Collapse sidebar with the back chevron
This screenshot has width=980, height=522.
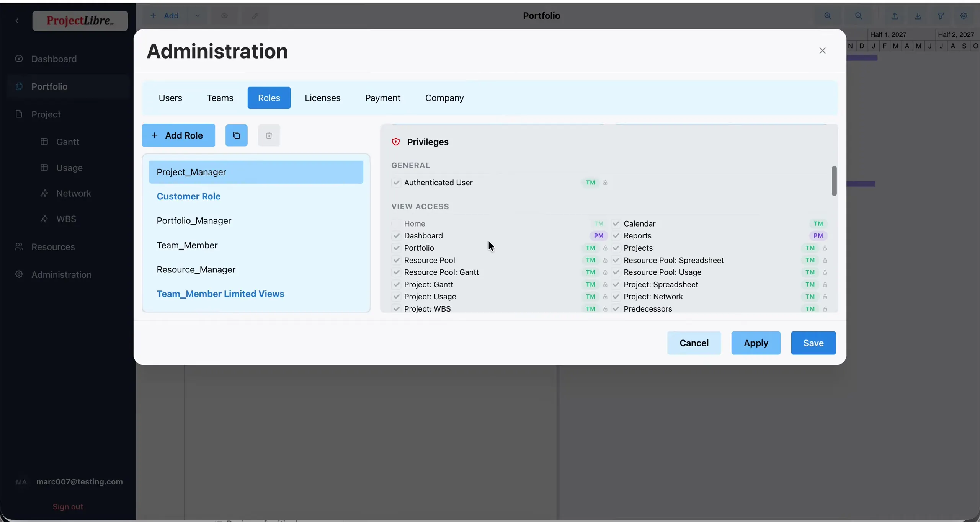(17, 21)
